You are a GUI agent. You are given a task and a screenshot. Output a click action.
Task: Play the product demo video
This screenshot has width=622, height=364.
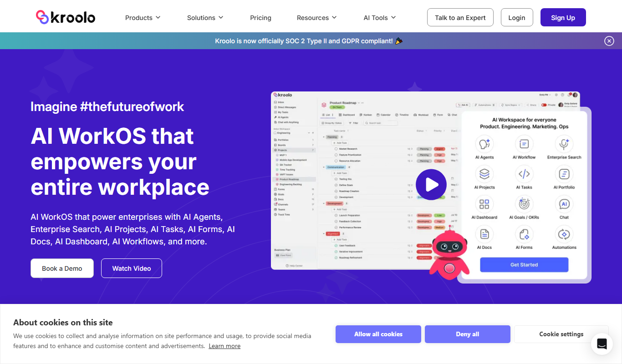point(431,185)
